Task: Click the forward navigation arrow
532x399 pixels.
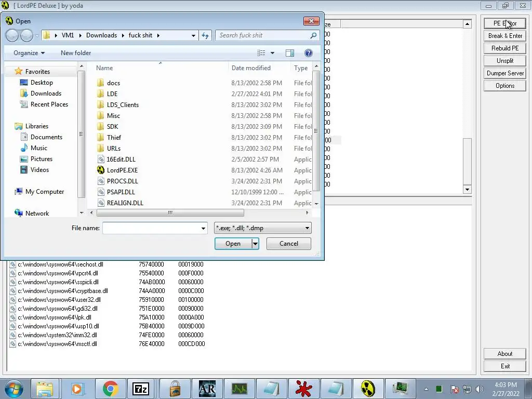Action: pos(26,35)
